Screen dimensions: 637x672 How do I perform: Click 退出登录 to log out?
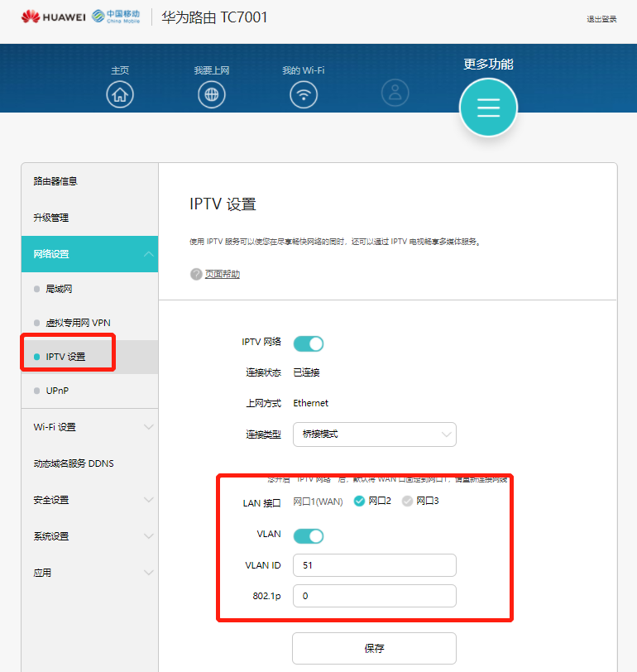[601, 19]
